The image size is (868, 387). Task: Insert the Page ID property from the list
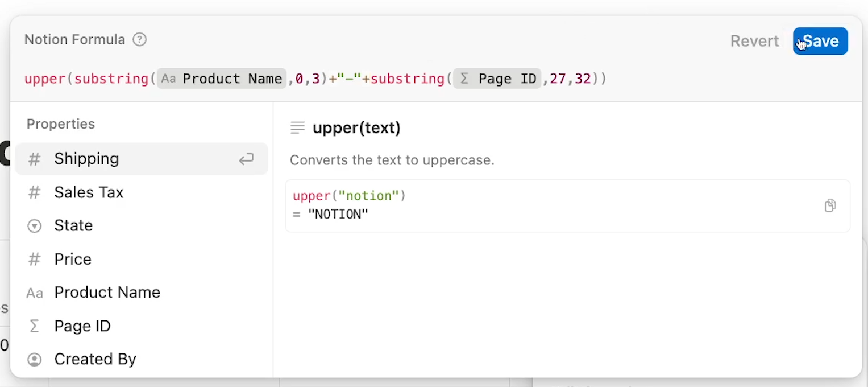142,326
